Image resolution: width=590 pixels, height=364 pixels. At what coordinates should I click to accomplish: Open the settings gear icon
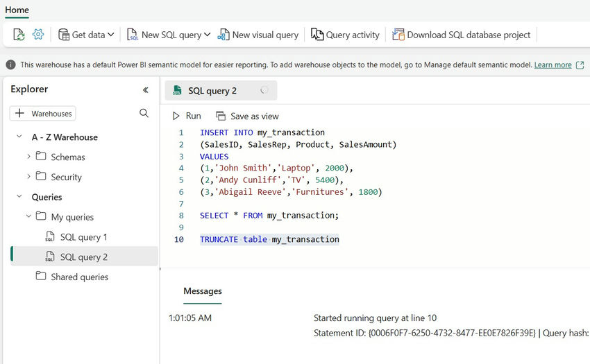[38, 35]
